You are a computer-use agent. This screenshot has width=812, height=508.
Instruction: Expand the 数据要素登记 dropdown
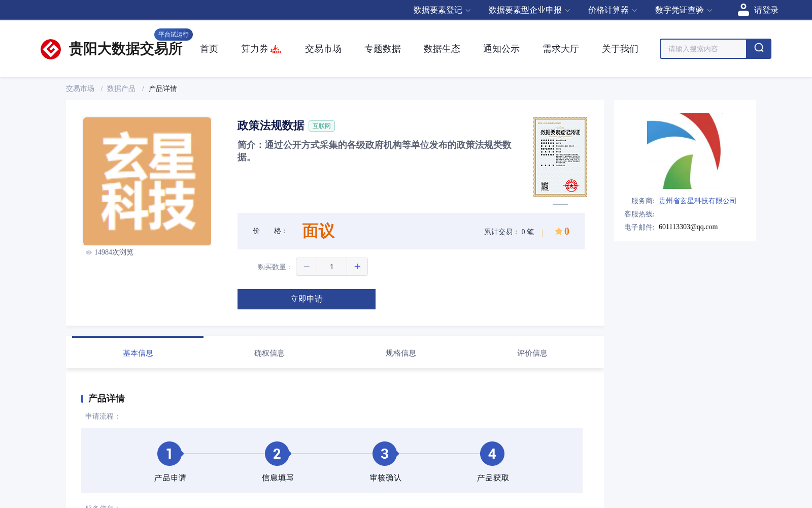coord(442,10)
